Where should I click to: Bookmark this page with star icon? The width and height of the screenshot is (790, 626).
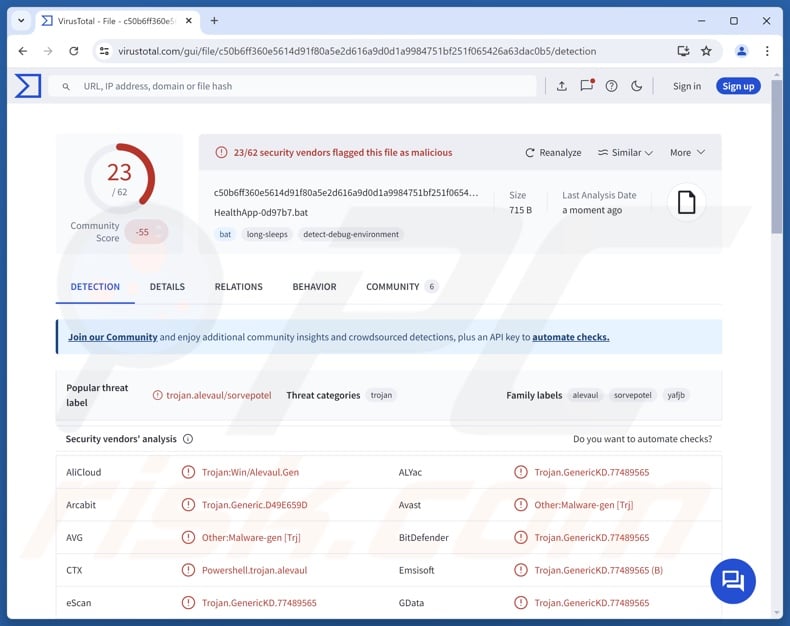(706, 51)
